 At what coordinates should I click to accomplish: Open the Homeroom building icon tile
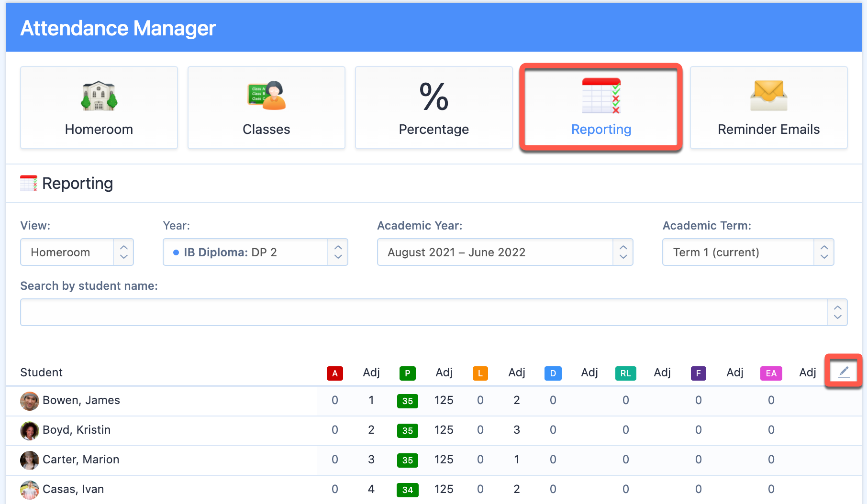pos(99,96)
